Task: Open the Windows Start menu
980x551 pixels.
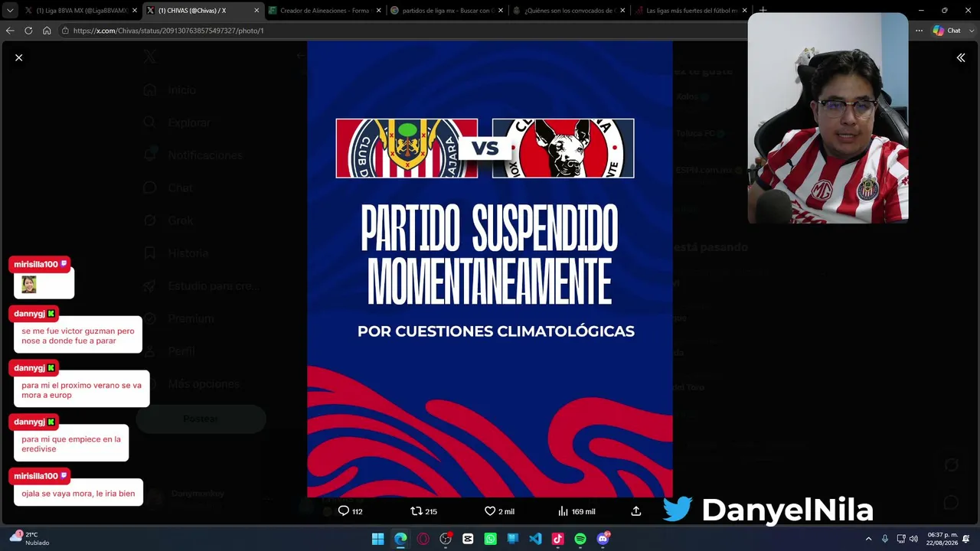Action: coord(378,539)
